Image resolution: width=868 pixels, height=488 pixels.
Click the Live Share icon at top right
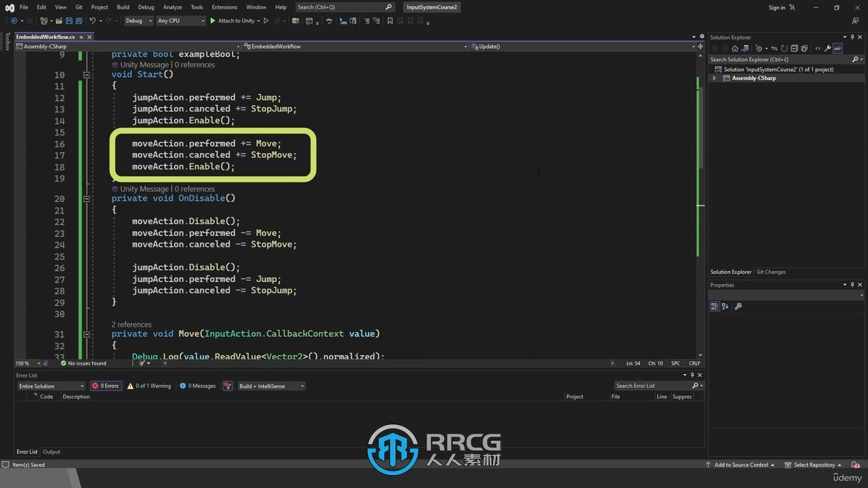pos(856,21)
